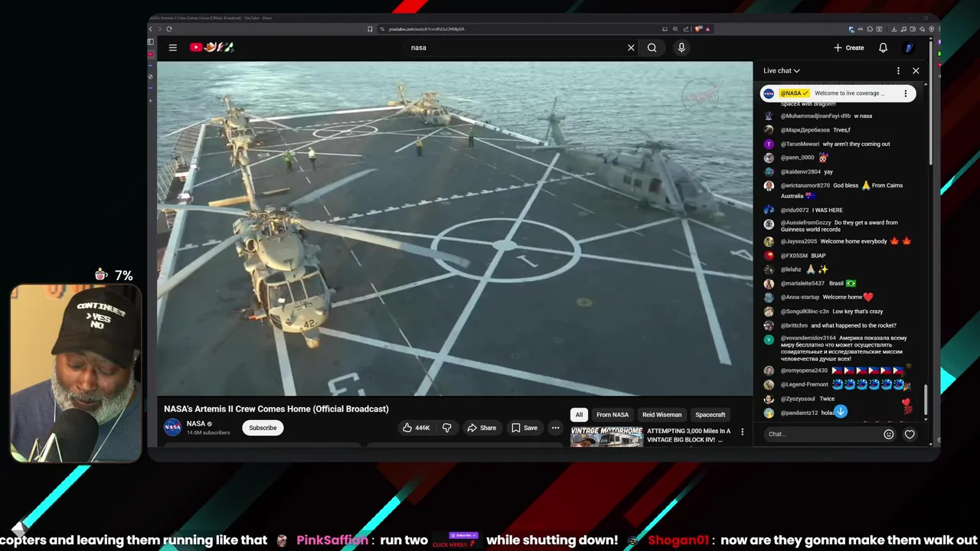Click @TarunMewari's chat avatar
Screen dimensions: 980x551
[x=769, y=144]
